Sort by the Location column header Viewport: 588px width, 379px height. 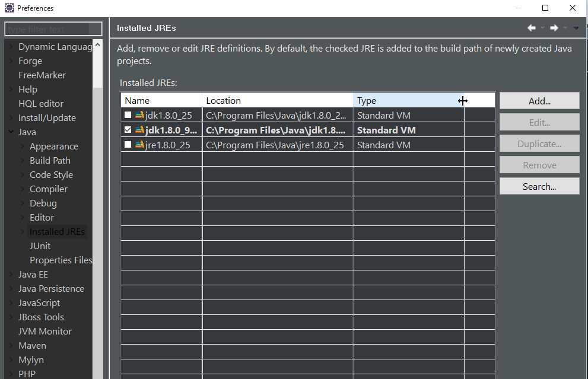[278, 100]
